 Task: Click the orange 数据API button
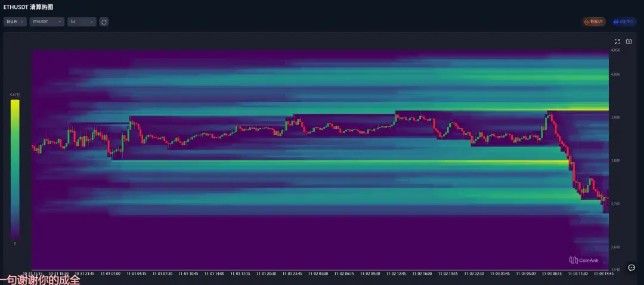593,22
